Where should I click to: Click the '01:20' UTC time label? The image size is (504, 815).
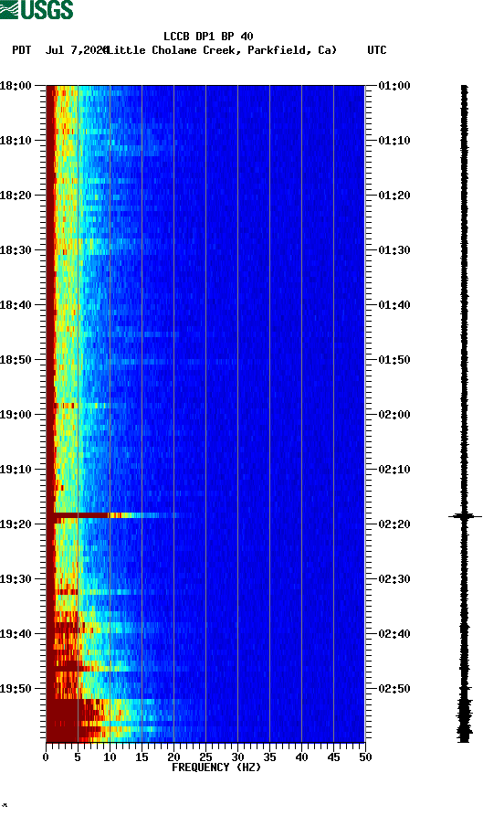pos(394,195)
